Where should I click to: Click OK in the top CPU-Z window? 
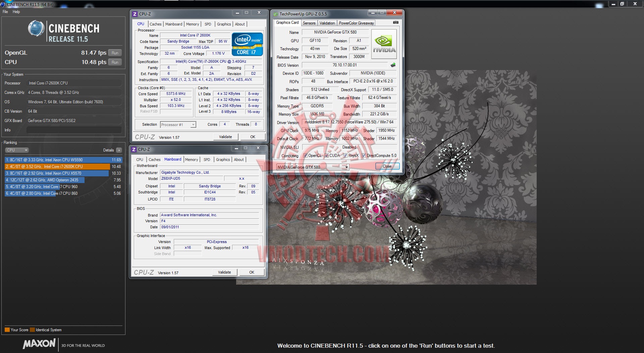(x=253, y=137)
